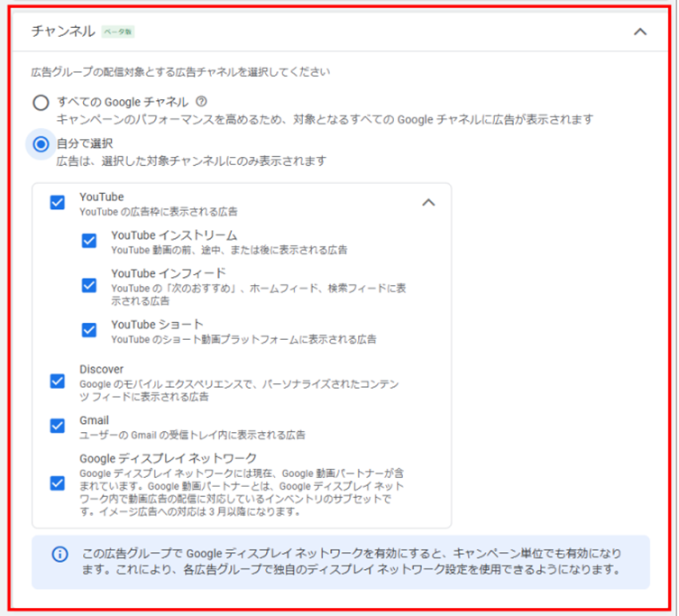Click the YouTube ショート label text

coord(157,325)
